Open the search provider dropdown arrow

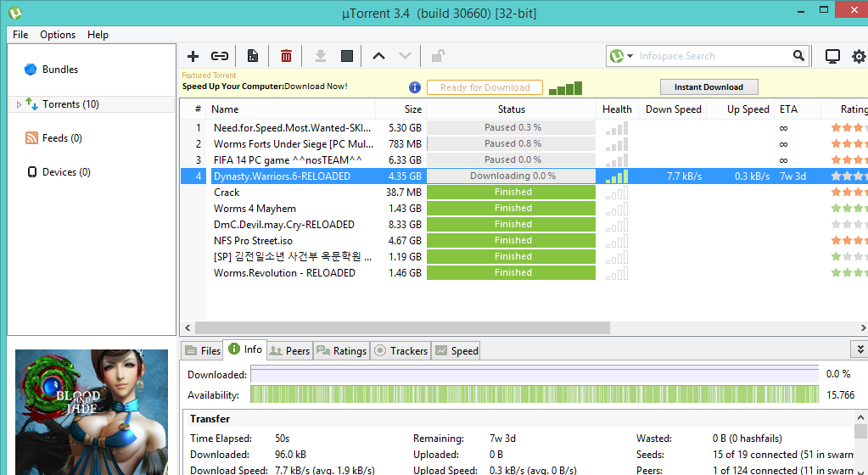click(x=630, y=56)
